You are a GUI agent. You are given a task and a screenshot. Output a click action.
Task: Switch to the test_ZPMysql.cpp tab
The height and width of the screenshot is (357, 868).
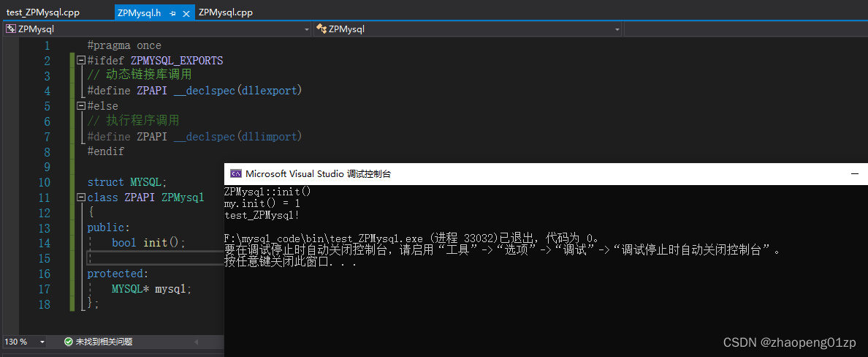coord(43,12)
